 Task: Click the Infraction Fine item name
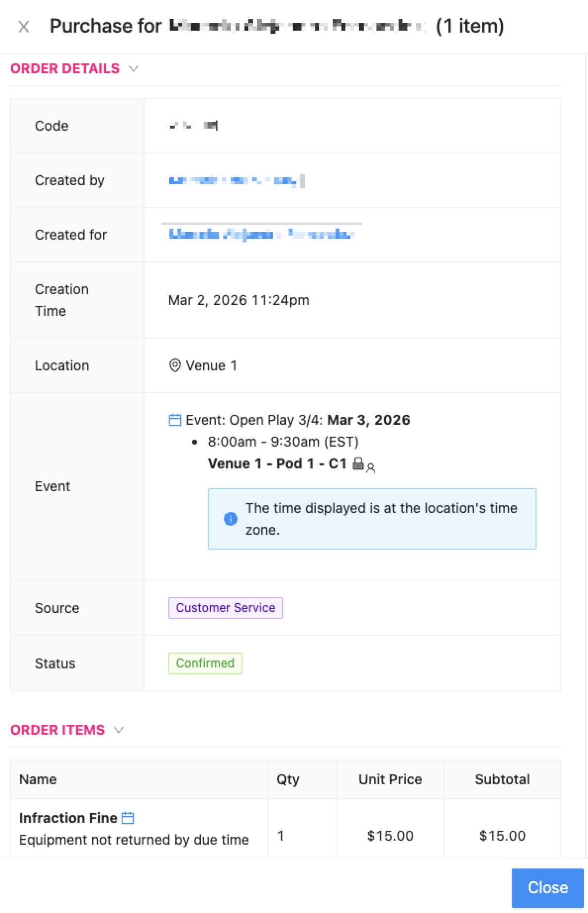coord(68,818)
